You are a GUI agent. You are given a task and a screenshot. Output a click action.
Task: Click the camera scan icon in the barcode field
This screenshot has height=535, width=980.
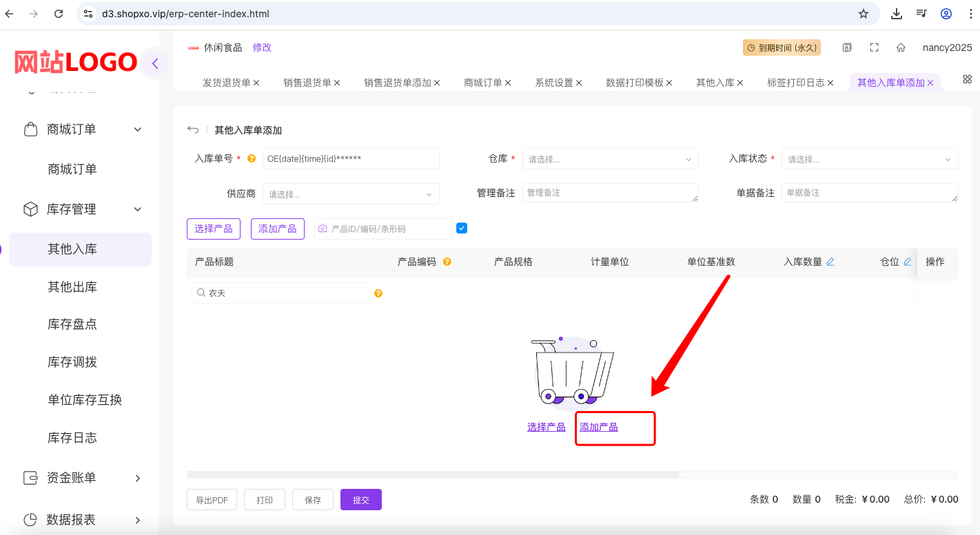point(323,229)
